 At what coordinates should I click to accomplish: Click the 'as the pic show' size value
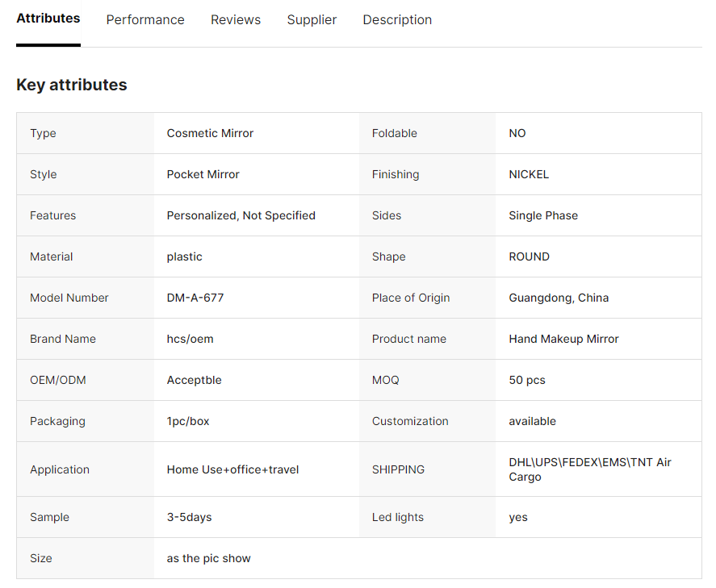click(x=208, y=559)
